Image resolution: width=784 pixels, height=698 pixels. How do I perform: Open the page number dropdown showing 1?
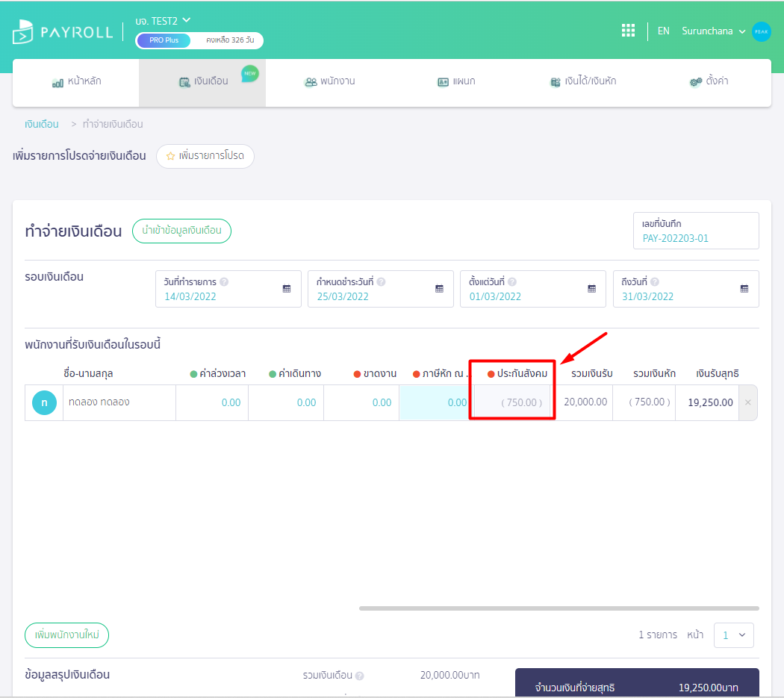coord(733,635)
